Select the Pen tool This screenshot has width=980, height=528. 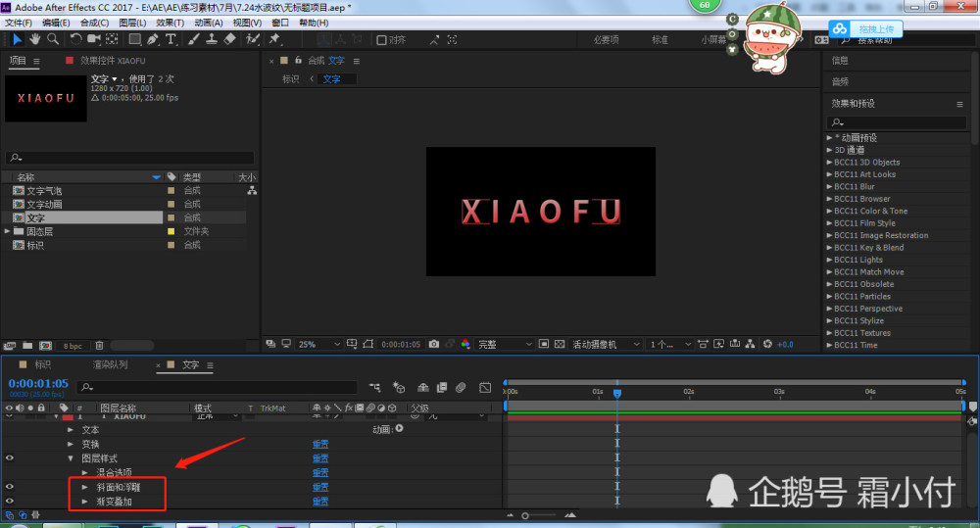(x=153, y=39)
